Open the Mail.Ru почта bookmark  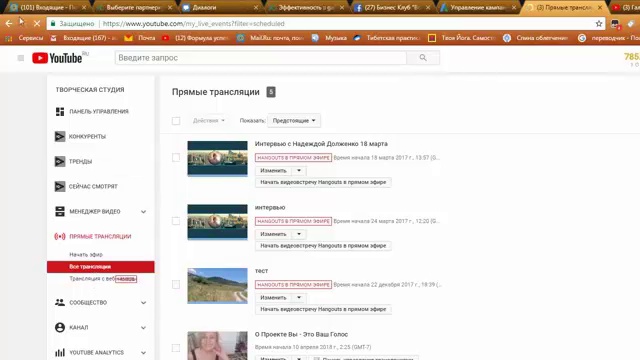271,38
